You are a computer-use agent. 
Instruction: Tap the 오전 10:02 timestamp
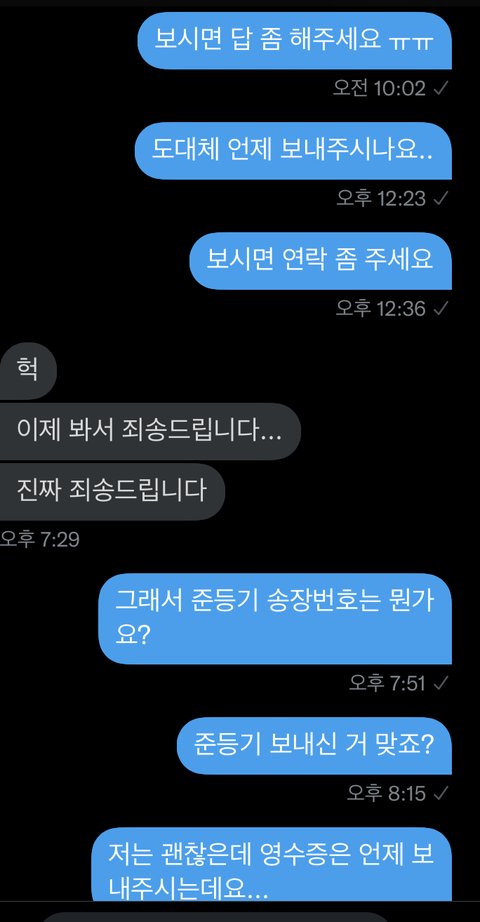[379, 89]
